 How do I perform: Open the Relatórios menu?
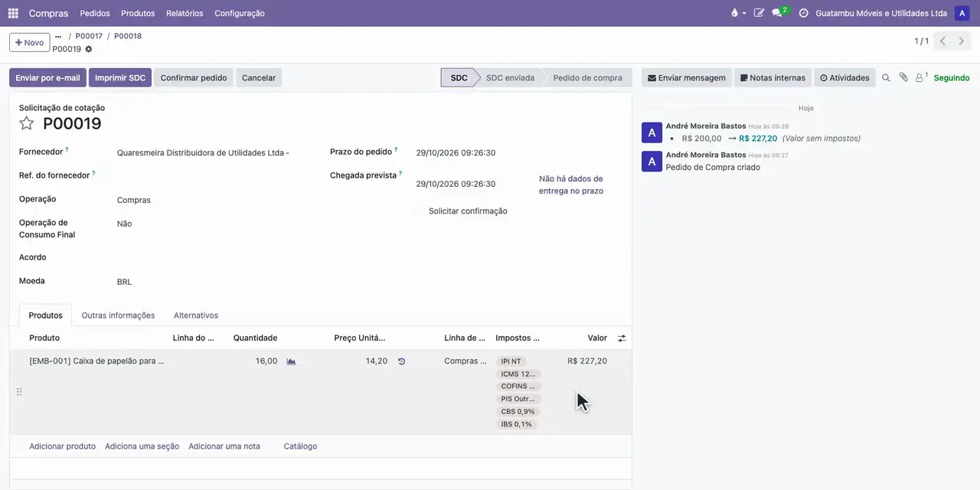[x=185, y=13]
